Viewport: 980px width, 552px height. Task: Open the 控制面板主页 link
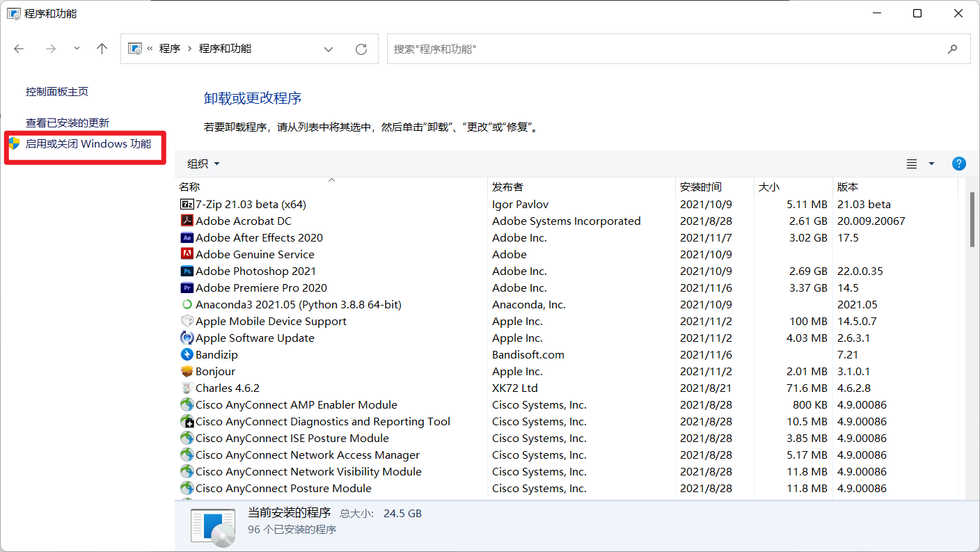(x=57, y=91)
